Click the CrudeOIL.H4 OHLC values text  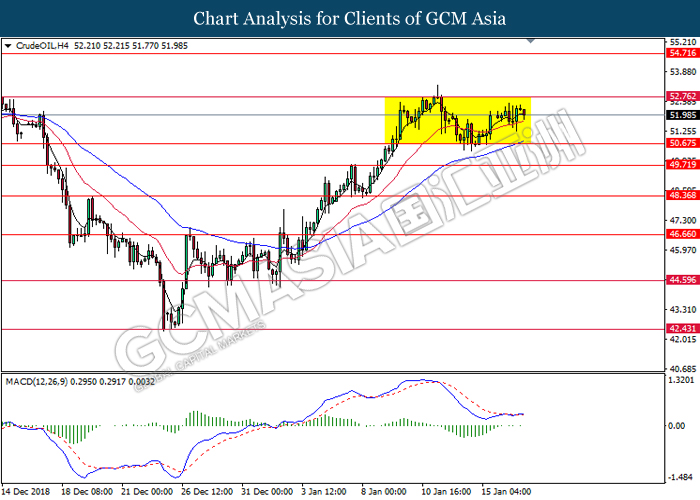[131, 46]
